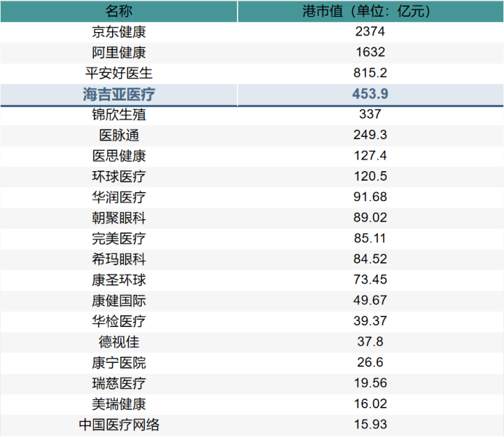Click the value 26.6

371,363
